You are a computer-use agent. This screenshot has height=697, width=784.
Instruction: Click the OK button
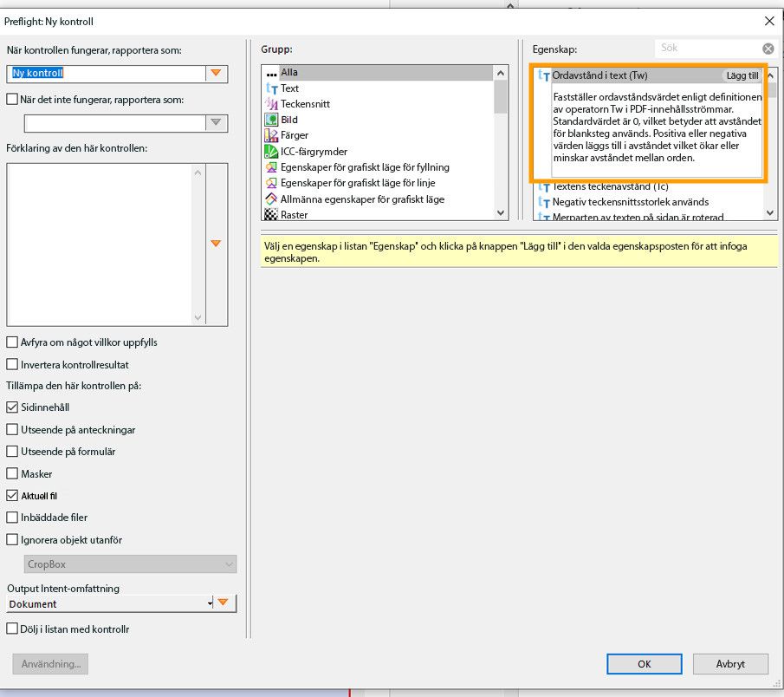tap(644, 664)
